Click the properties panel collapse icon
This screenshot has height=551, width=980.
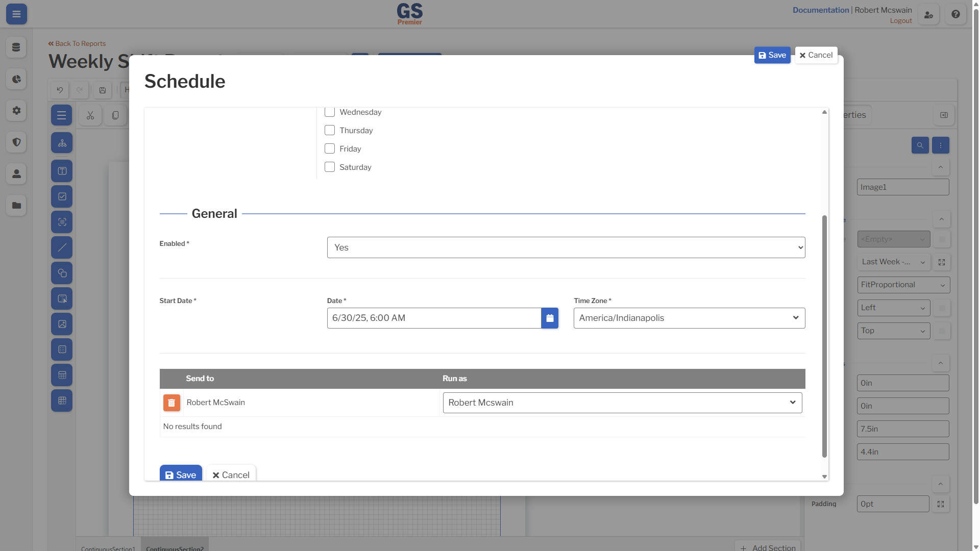[944, 115]
